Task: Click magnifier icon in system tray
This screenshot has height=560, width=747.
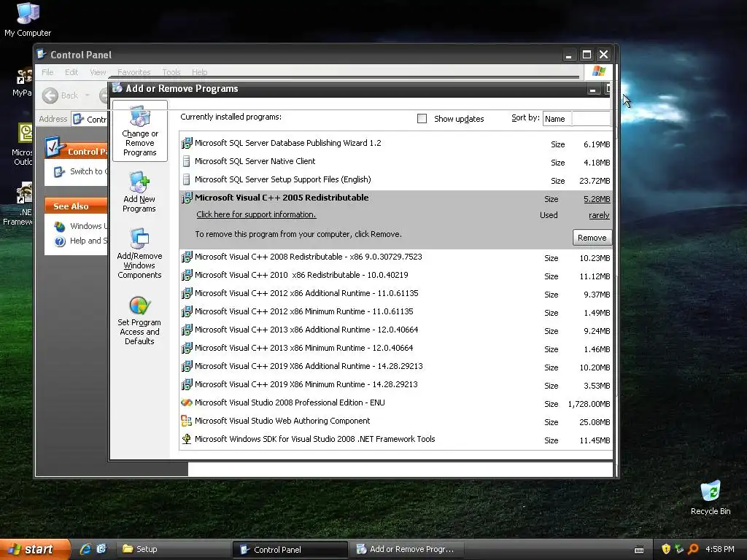Action: (693, 549)
